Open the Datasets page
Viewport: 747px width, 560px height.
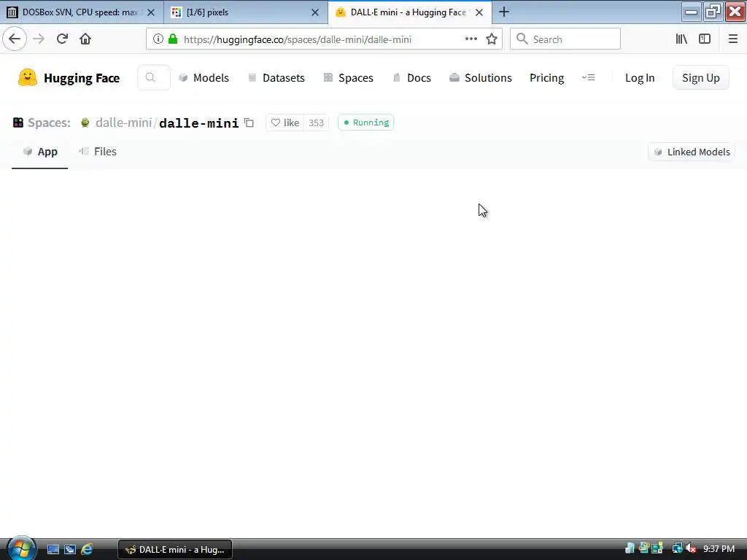pyautogui.click(x=276, y=77)
